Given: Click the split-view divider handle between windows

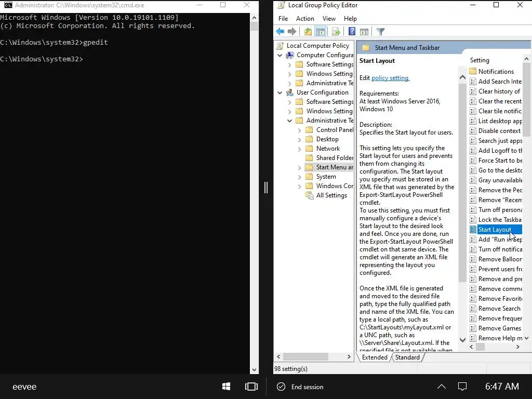Looking at the screenshot, I should pyautogui.click(x=266, y=187).
